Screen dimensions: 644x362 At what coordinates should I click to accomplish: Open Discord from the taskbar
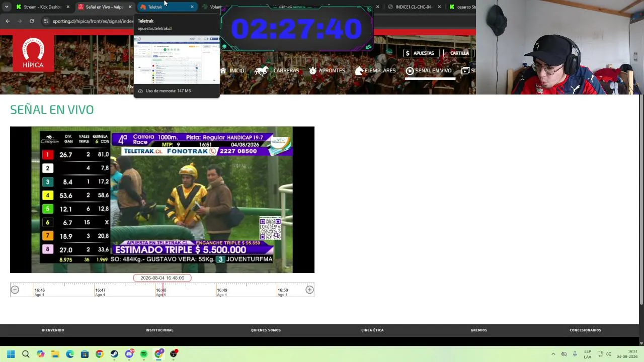pyautogui.click(x=129, y=354)
